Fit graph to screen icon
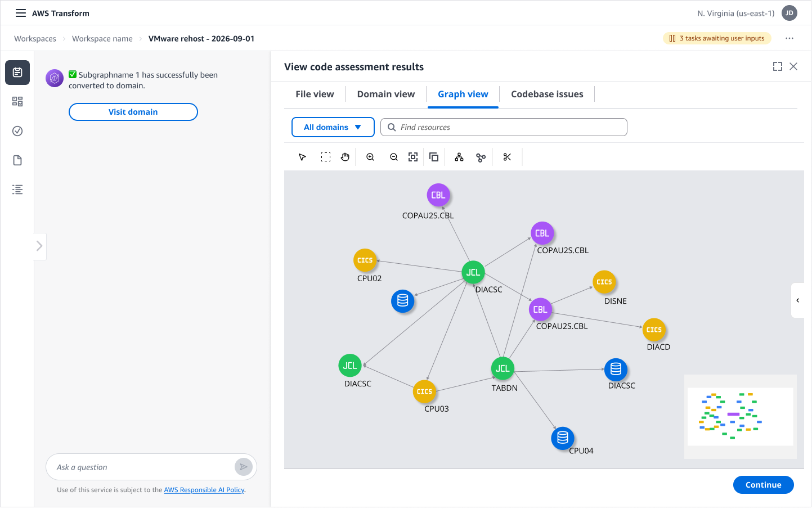Image resolution: width=812 pixels, height=509 pixels. 413,157
